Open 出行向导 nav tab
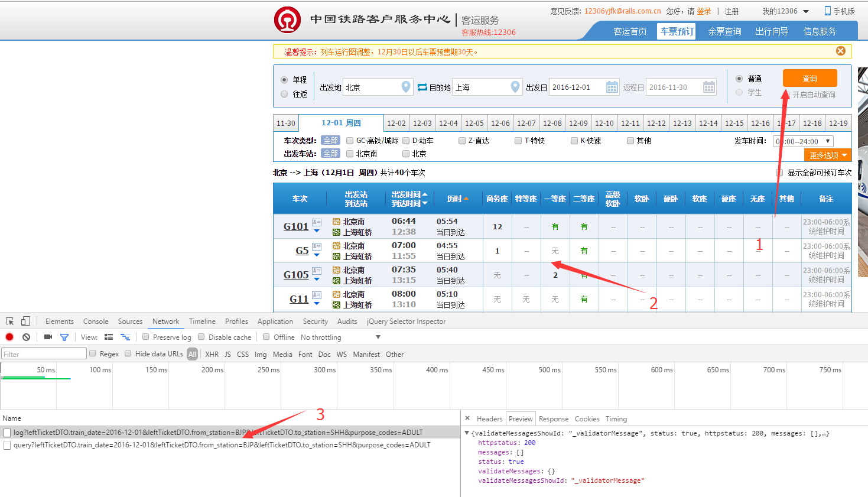The image size is (868, 497). click(x=772, y=31)
